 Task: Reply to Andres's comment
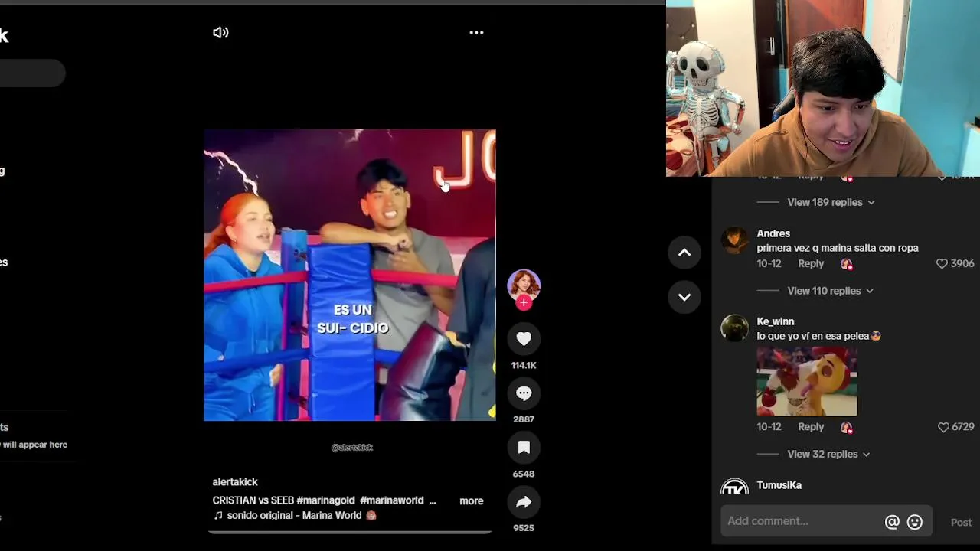pyautogui.click(x=811, y=263)
